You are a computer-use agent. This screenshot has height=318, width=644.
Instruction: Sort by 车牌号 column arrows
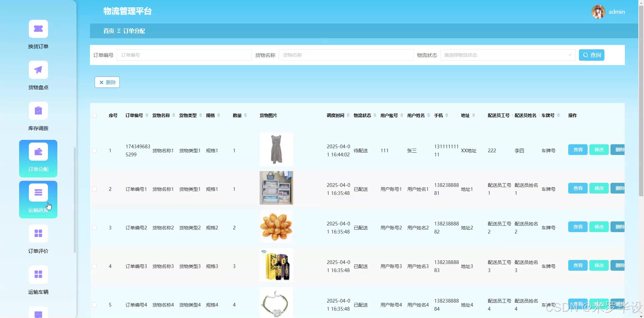point(558,115)
